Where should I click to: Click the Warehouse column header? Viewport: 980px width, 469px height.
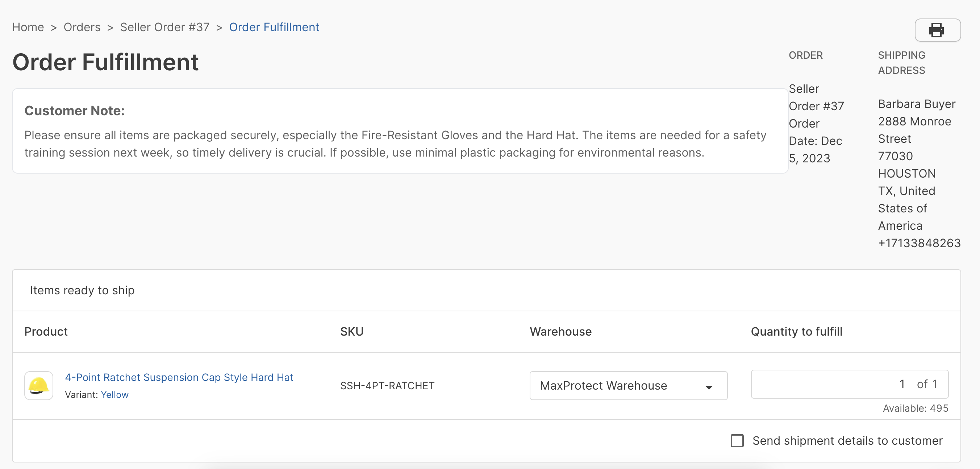(560, 331)
